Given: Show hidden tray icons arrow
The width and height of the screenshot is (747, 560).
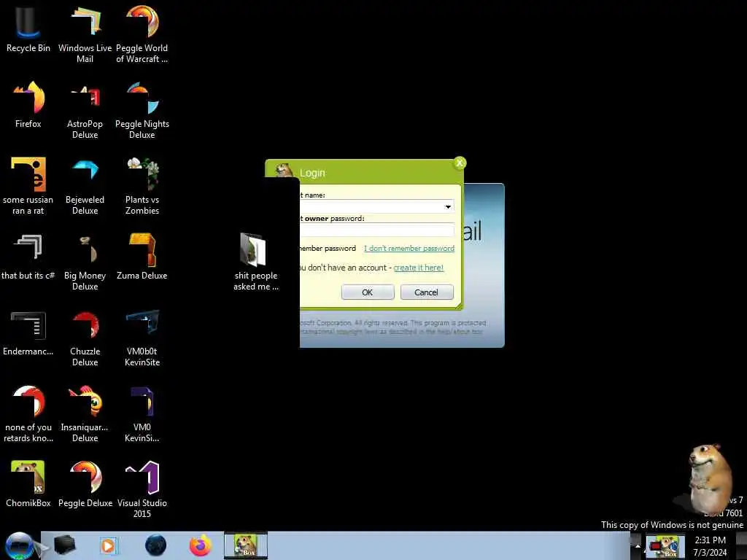Looking at the screenshot, I should pos(638,545).
